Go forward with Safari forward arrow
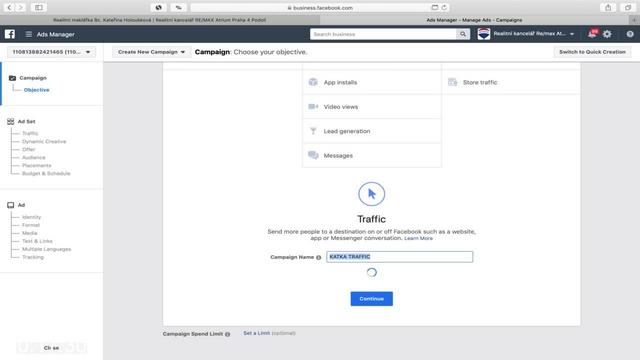Screen dimensions: 640x360 pos(20,7)
